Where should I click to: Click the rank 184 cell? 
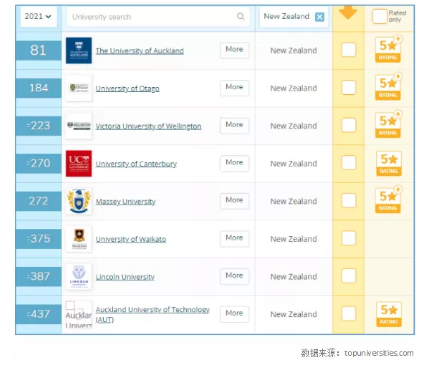pyautogui.click(x=39, y=88)
